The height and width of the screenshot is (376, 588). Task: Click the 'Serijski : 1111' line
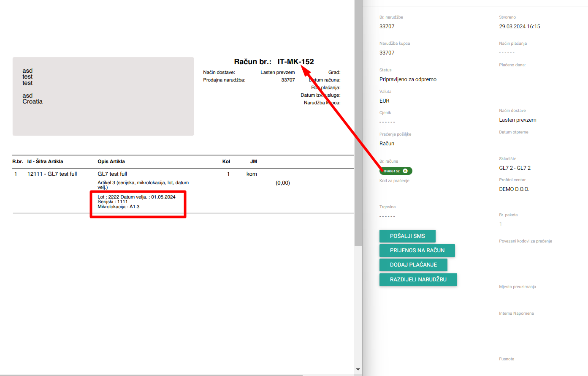click(112, 202)
